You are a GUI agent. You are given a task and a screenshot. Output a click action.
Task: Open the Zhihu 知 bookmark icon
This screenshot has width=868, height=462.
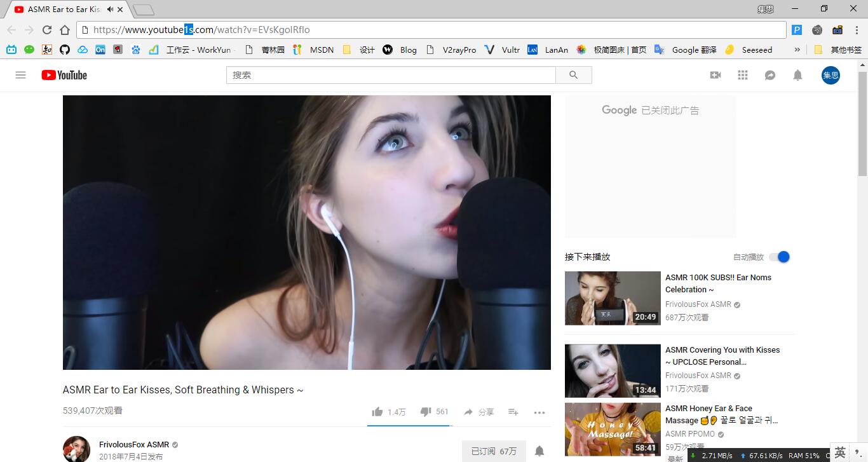tap(47, 50)
